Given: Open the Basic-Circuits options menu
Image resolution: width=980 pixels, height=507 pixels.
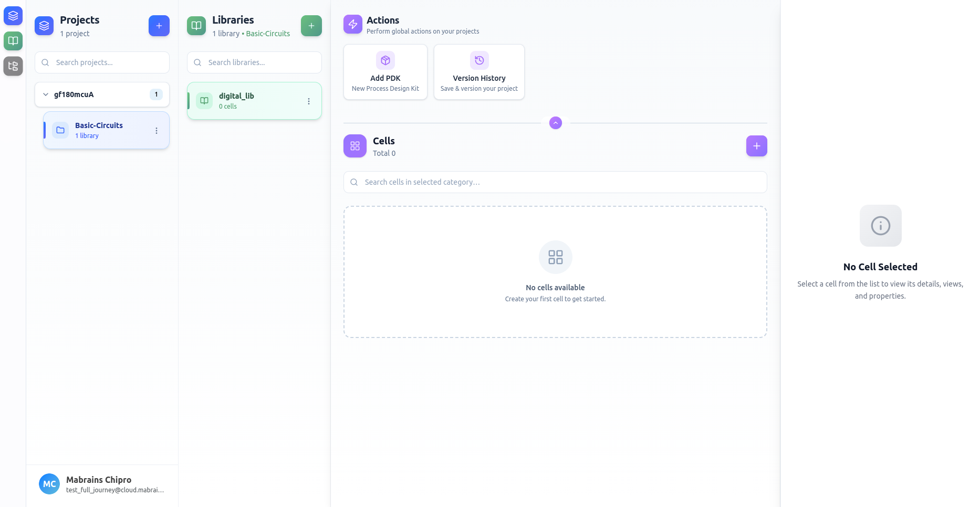Looking at the screenshot, I should pyautogui.click(x=156, y=130).
